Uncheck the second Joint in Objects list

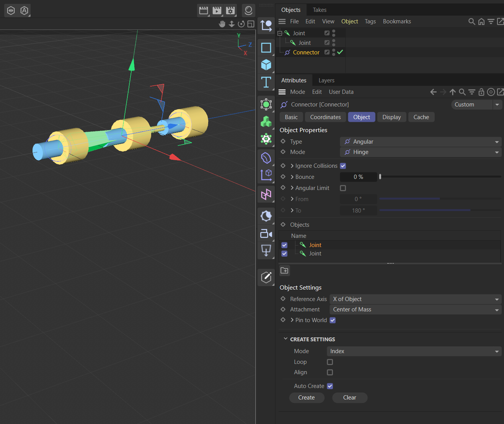[284, 254]
